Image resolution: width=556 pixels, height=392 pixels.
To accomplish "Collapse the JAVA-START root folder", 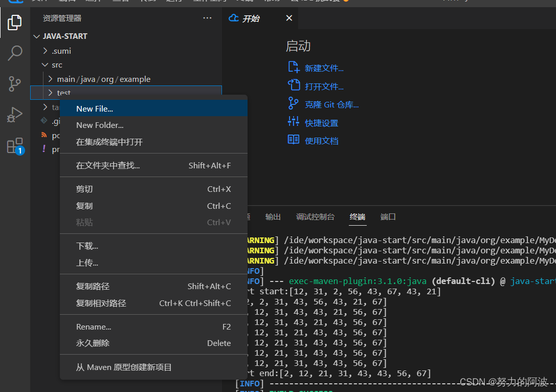I will (x=37, y=36).
